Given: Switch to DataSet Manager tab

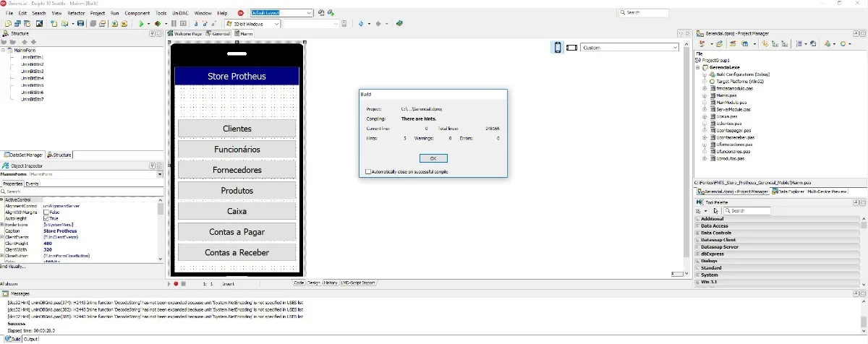Looking at the screenshot, I should click(23, 155).
